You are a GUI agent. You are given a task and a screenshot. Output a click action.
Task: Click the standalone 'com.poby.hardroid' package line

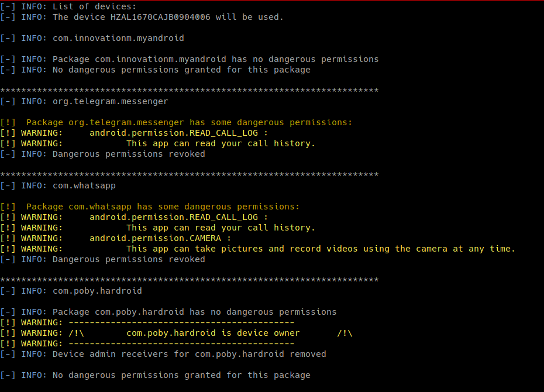tap(71, 291)
